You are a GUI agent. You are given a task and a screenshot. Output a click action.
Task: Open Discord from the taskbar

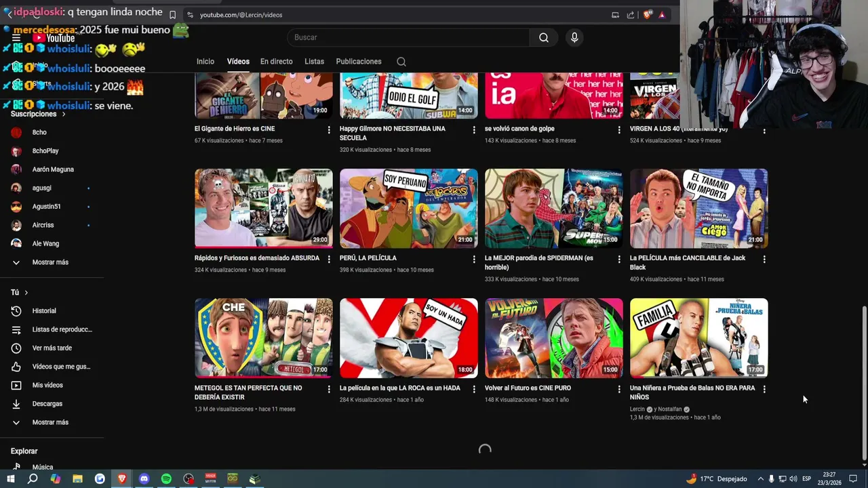(144, 479)
